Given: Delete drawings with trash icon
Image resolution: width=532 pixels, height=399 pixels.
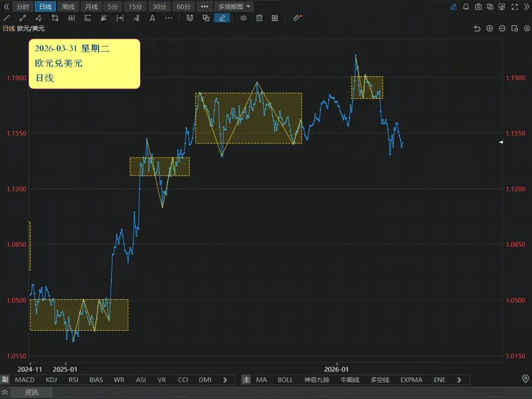Looking at the screenshot, I should [x=259, y=18].
